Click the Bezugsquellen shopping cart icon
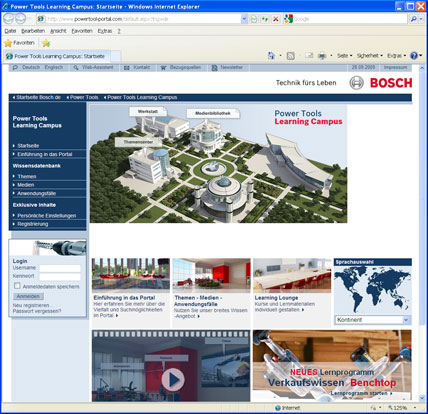 point(163,68)
